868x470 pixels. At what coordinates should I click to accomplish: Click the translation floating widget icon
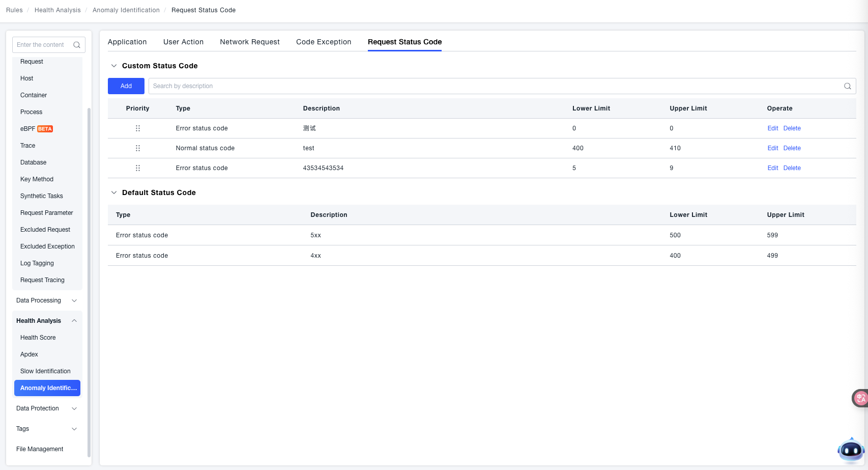[x=860, y=398]
